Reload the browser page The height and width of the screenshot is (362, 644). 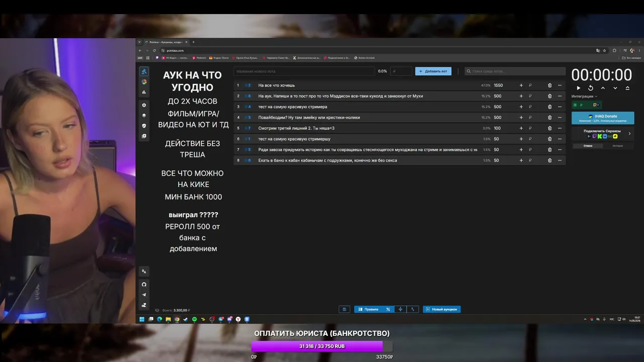[154, 50]
